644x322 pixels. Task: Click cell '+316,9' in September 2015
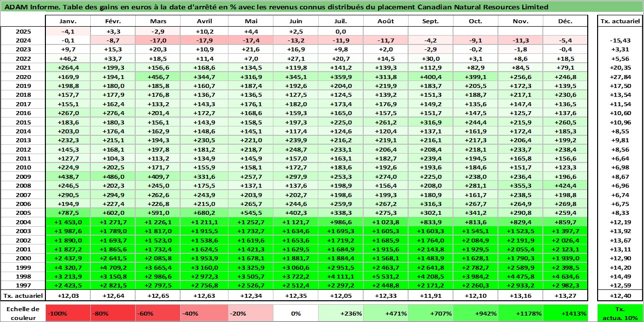[431, 122]
